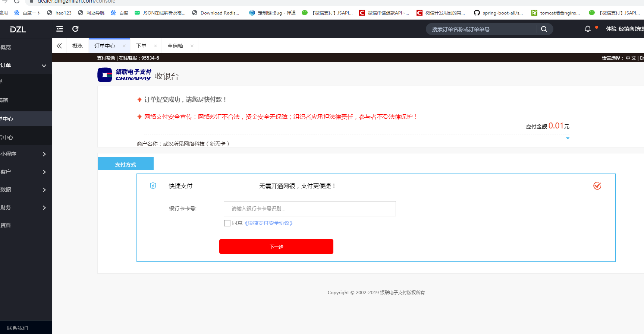The image size is (644, 334).
Task: Switch to the 下单 tab
Action: click(x=141, y=46)
